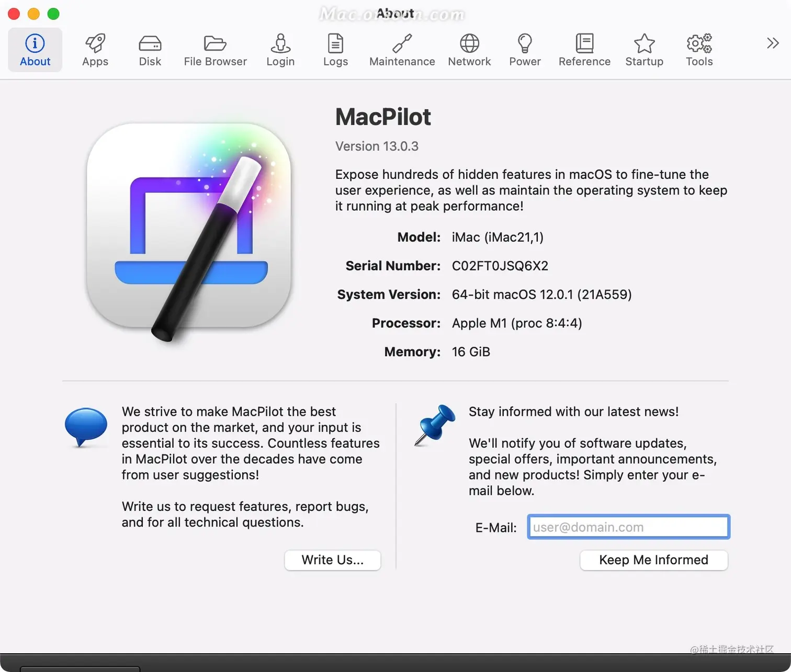The image size is (791, 672).
Task: Expand the toolbar overflow chevron
Action: pyautogui.click(x=773, y=43)
